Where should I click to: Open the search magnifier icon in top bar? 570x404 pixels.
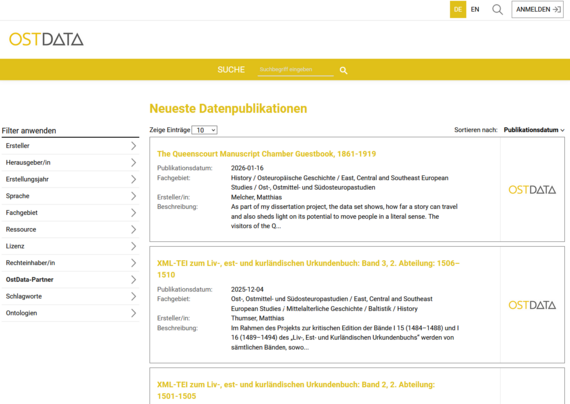tap(497, 9)
